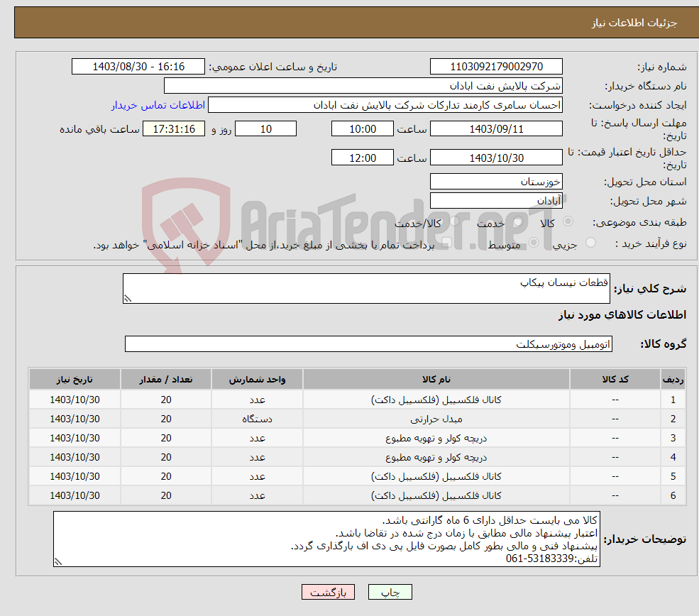Grab the description box resize handle

[x=128, y=299]
